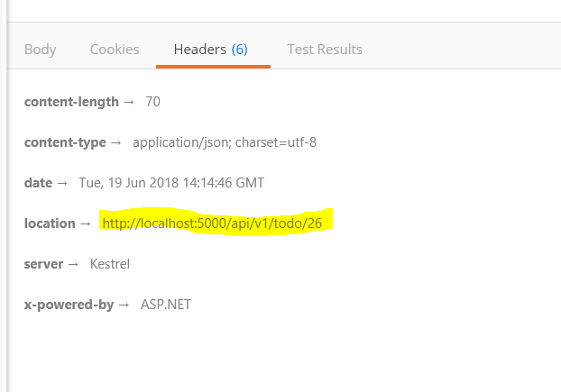Click the arrow after content-type
The width and height of the screenshot is (561, 392).
(x=116, y=143)
